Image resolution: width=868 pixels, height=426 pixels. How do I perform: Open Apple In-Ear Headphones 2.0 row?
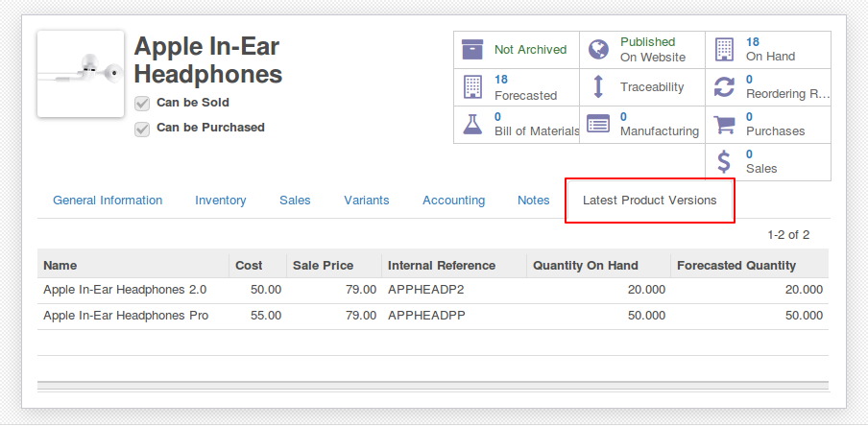(433, 291)
